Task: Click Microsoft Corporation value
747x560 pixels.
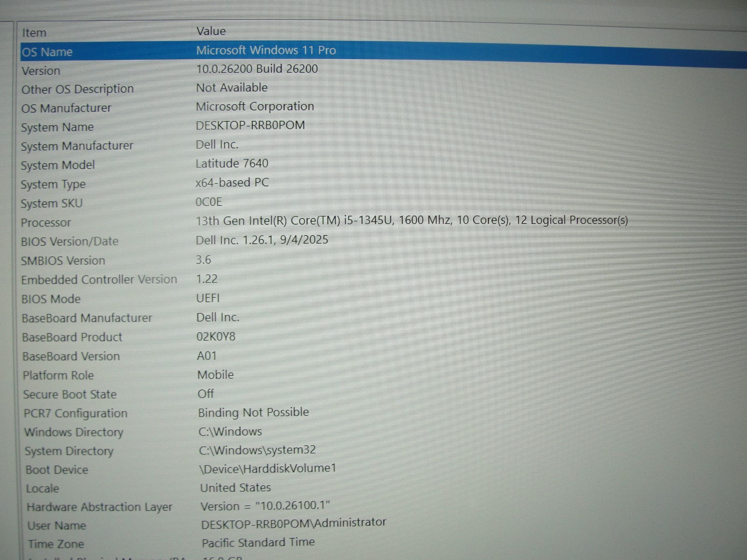Action: coord(255,107)
